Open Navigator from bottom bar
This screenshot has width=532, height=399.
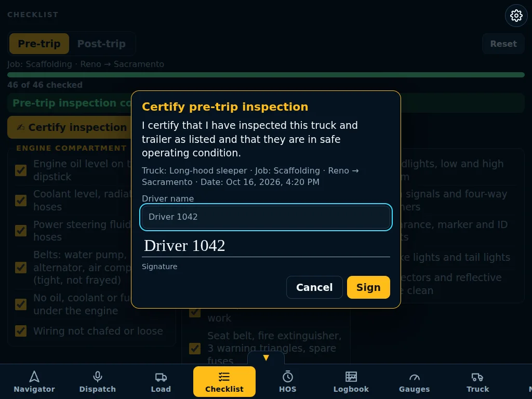34,381
